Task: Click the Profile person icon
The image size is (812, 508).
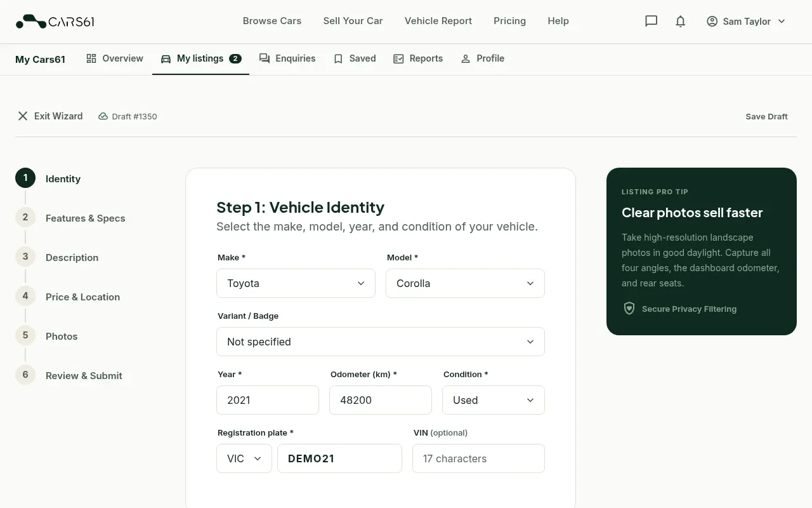Action: tap(466, 58)
